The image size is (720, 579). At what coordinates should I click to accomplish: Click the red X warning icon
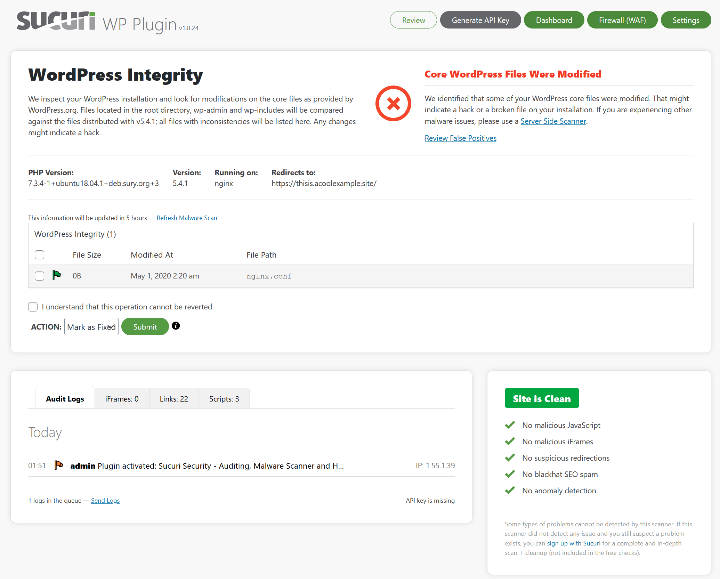[393, 103]
